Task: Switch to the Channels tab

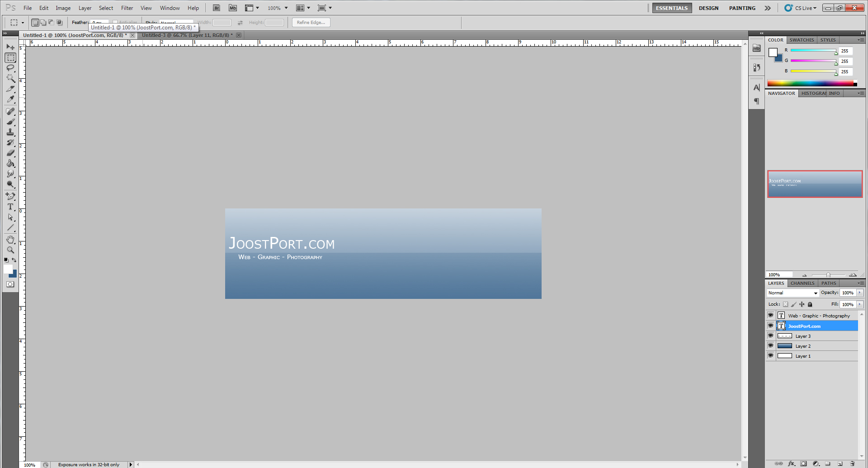Action: [802, 284]
